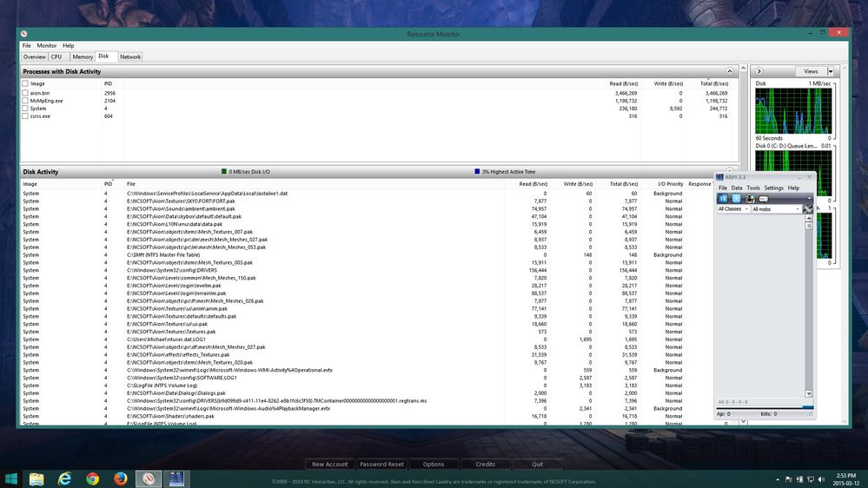
Task: Open the ARM toolbar overflow arrow
Action: click(x=809, y=198)
